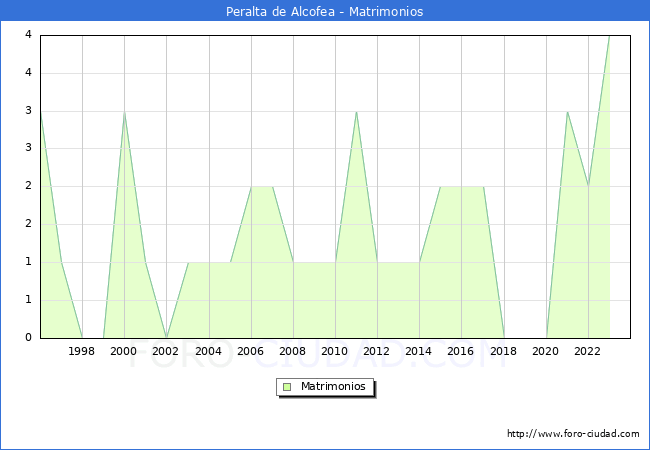Screen dimensions: 650x450
Task: Click the 2006 x-axis label
Action: point(250,351)
